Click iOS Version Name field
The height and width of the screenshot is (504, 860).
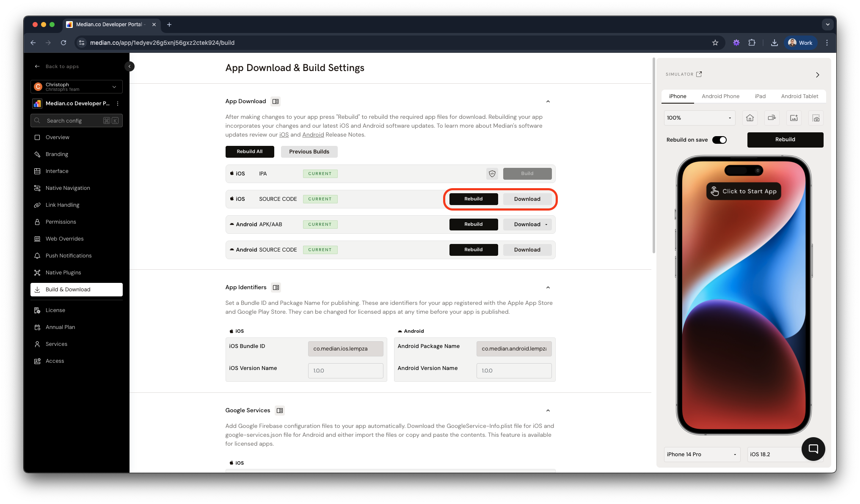[346, 371]
